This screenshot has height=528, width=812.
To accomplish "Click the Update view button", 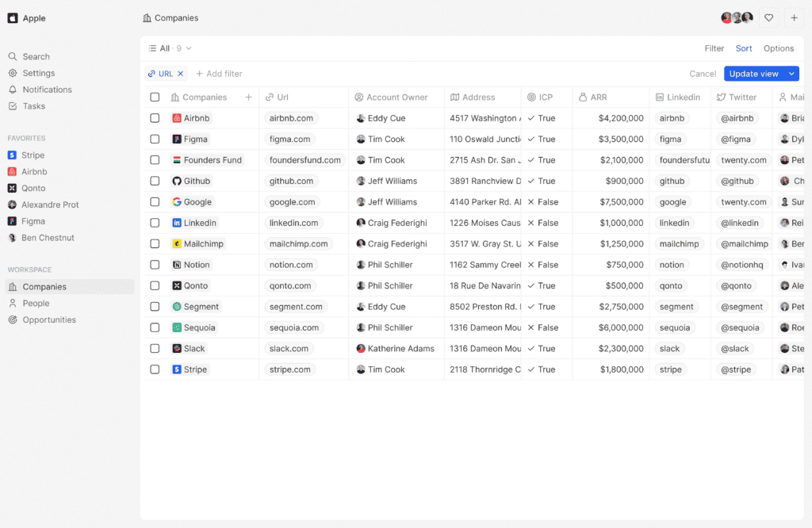I will 755,73.
